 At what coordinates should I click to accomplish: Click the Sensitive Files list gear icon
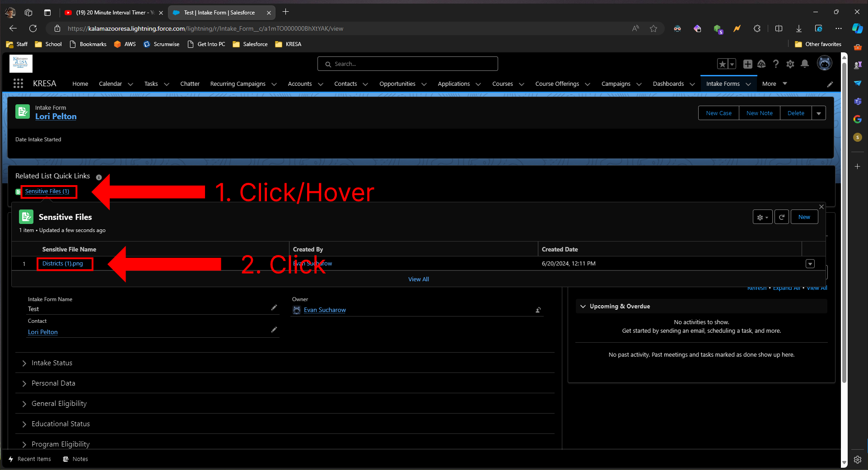point(762,217)
